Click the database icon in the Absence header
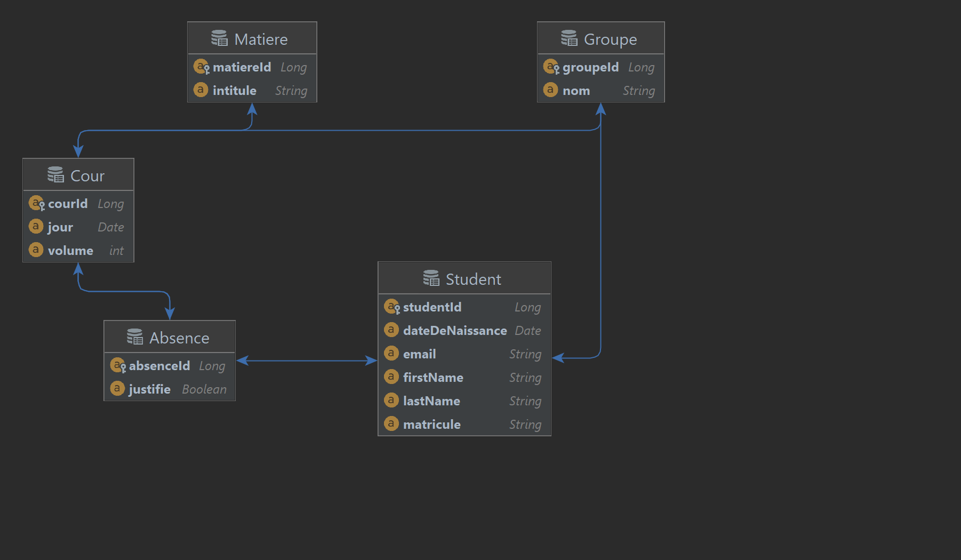This screenshot has width=961, height=560. click(x=134, y=336)
